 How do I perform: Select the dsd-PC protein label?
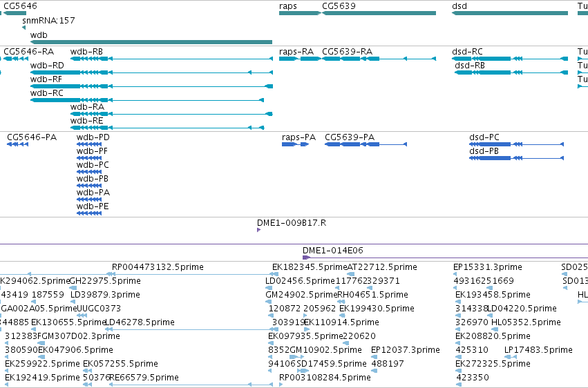(x=484, y=137)
